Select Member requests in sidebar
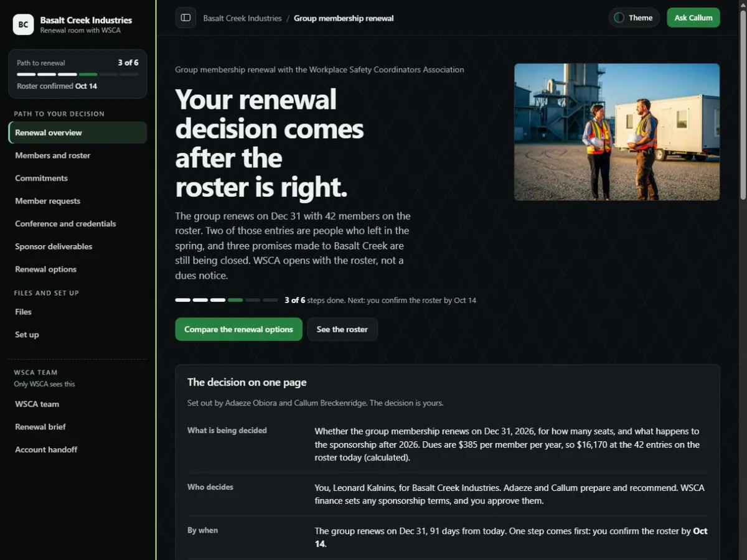Viewport: 747px width, 560px height. click(x=78, y=201)
